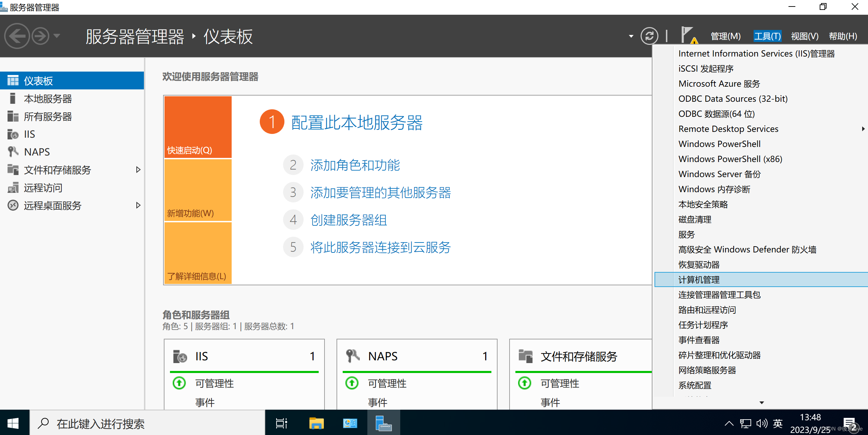
Task: Select 路由和远程访问 menu item
Action: 761,310
